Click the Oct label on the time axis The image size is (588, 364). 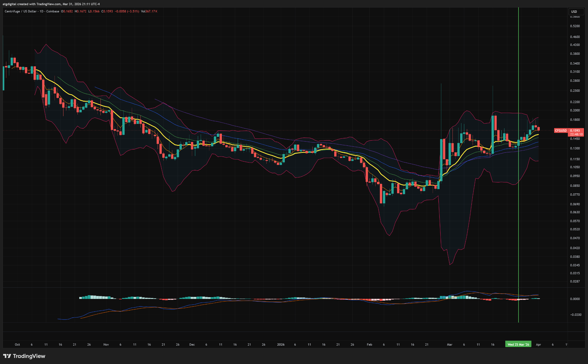pos(17,344)
